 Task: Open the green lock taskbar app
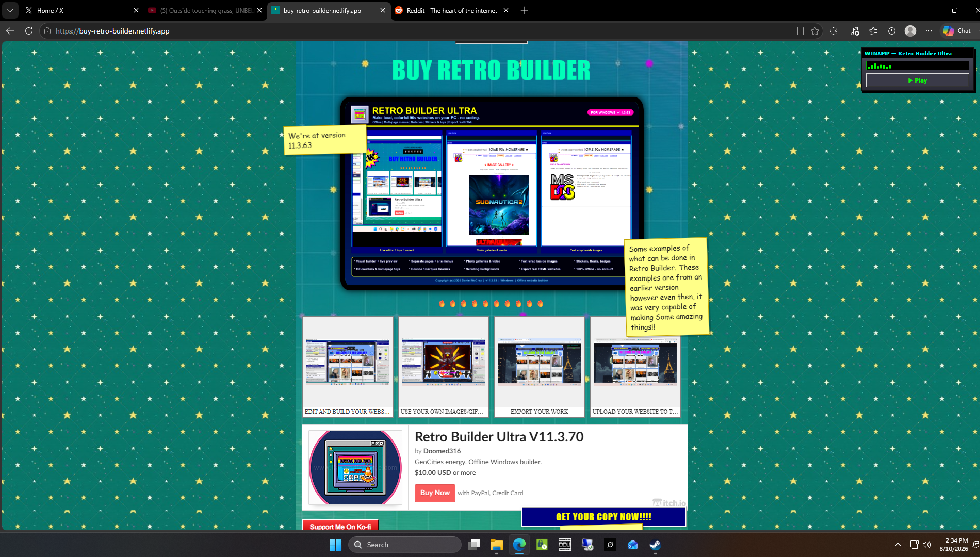(x=542, y=545)
